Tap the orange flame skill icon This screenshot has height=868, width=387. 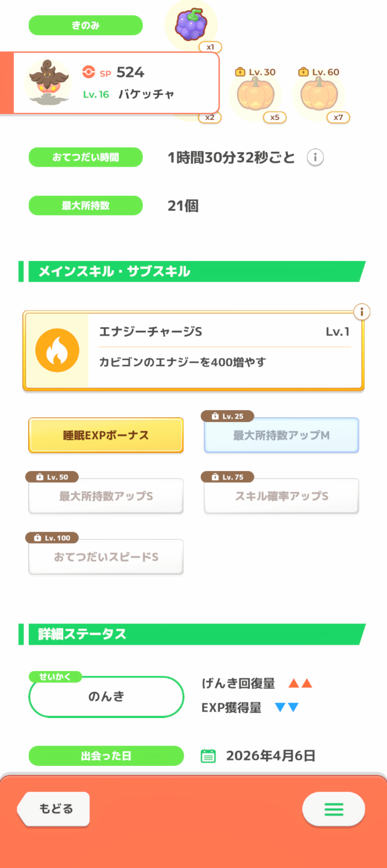(57, 351)
